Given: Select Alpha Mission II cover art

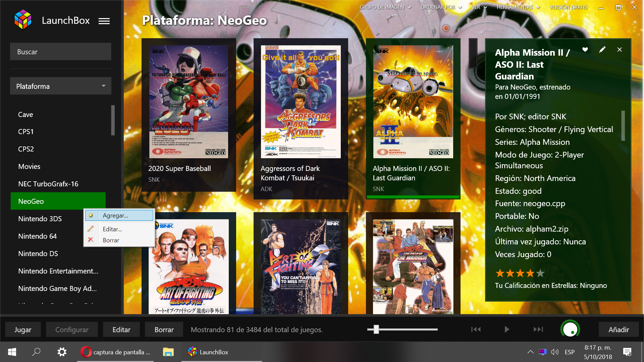Looking at the screenshot, I should tap(413, 102).
